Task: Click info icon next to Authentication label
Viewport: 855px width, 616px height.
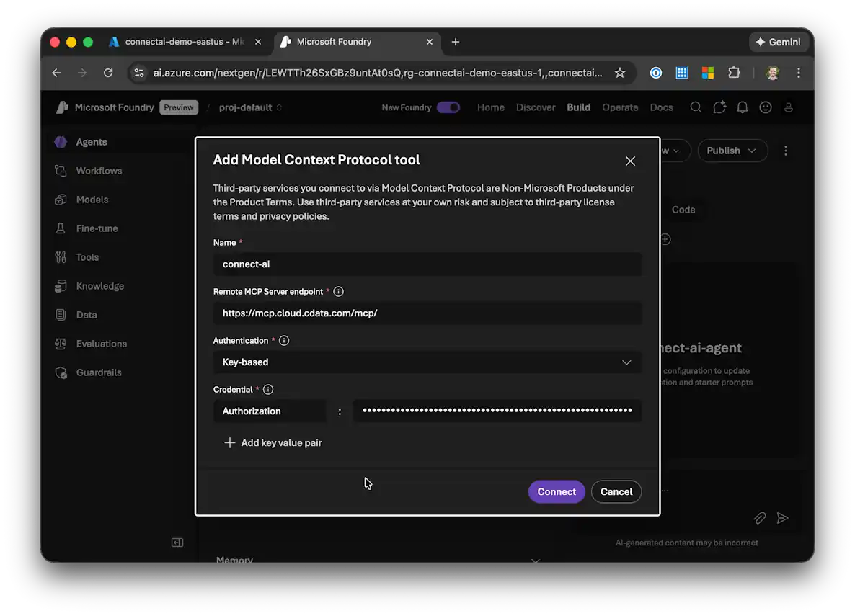Action: (284, 340)
